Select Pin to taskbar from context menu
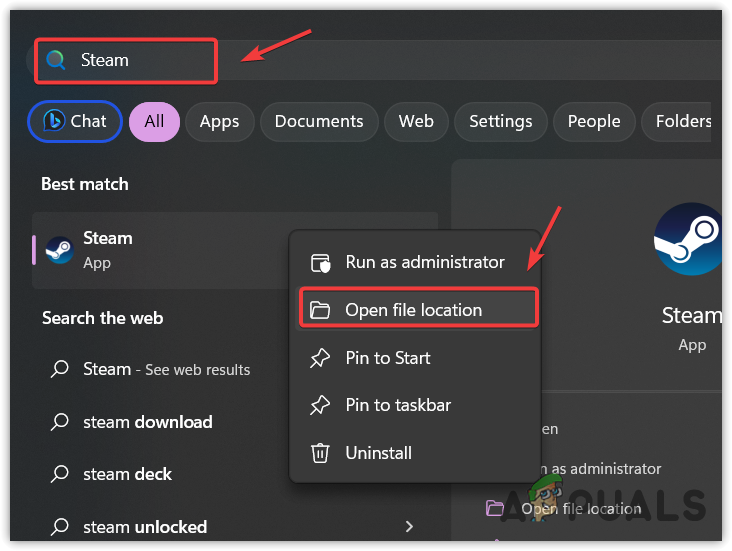The image size is (732, 551). [398, 405]
